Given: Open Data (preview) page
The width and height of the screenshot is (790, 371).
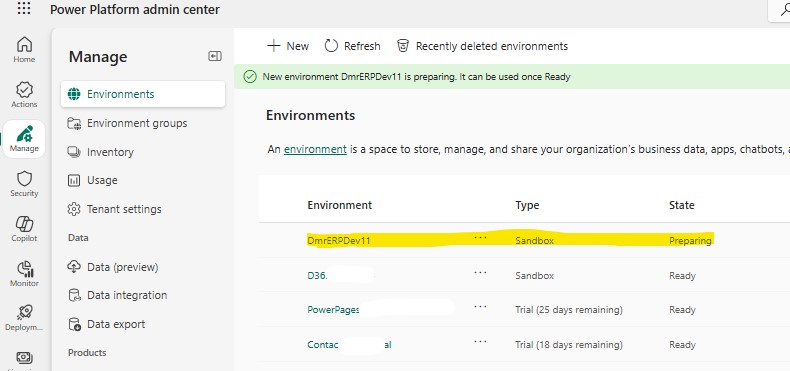Looking at the screenshot, I should [x=113, y=267].
